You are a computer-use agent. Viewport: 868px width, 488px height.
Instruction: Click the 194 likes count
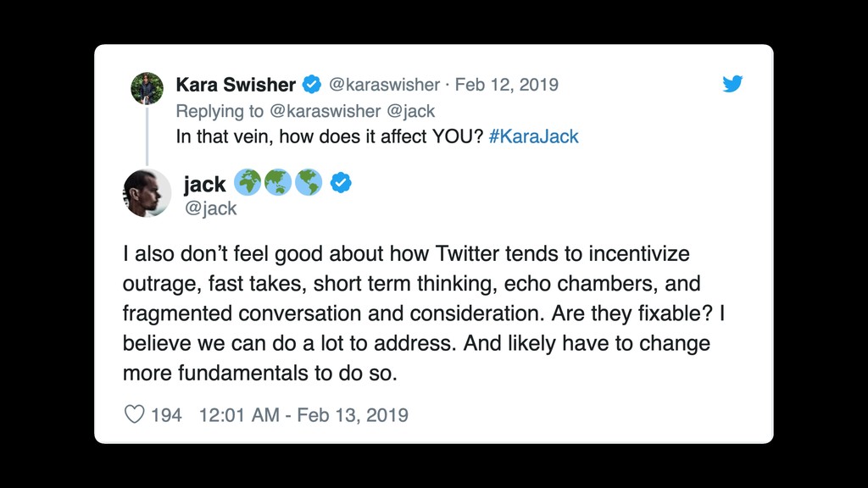(166, 415)
